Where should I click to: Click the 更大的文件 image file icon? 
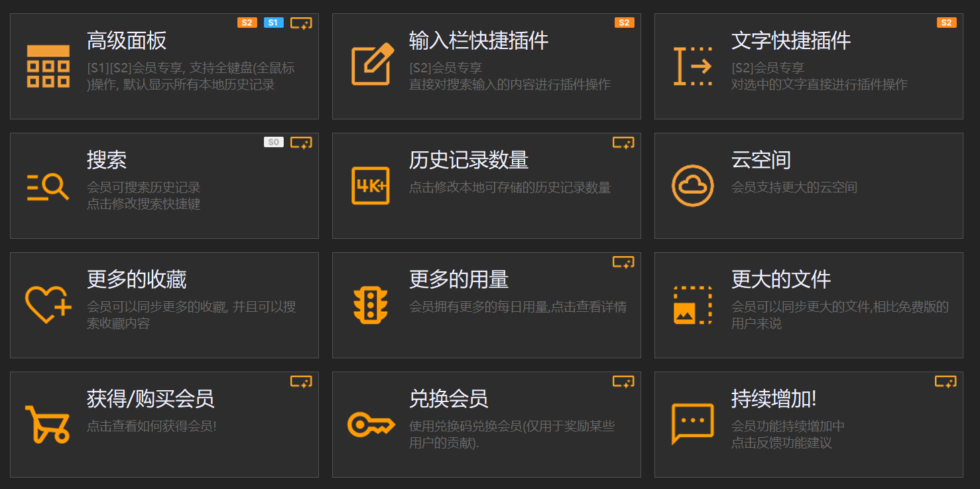coord(693,305)
